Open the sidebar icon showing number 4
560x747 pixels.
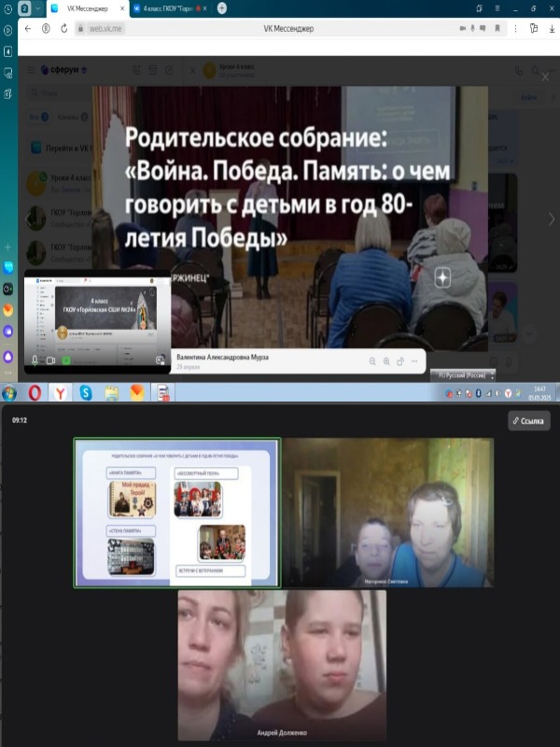(x=8, y=51)
